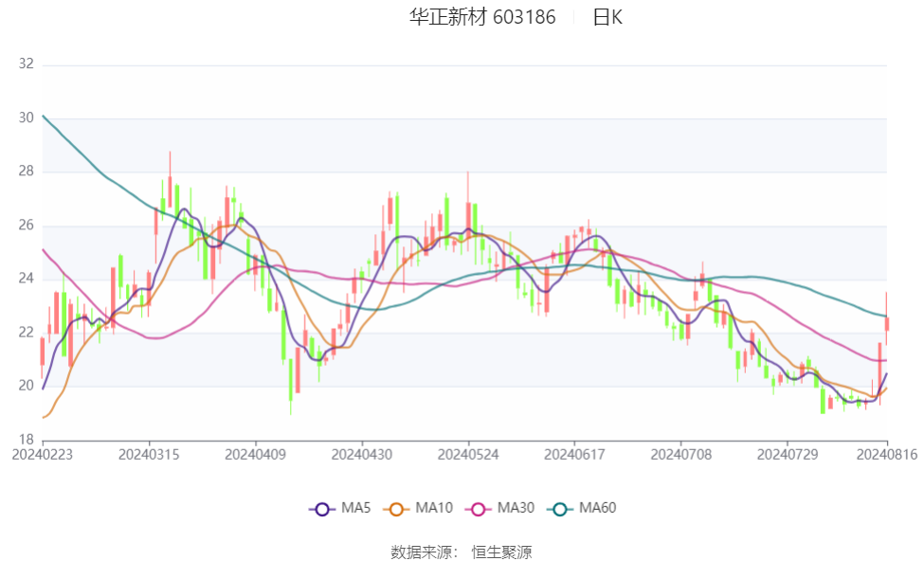
Task: Toggle the MA10 legend series
Action: [418, 508]
